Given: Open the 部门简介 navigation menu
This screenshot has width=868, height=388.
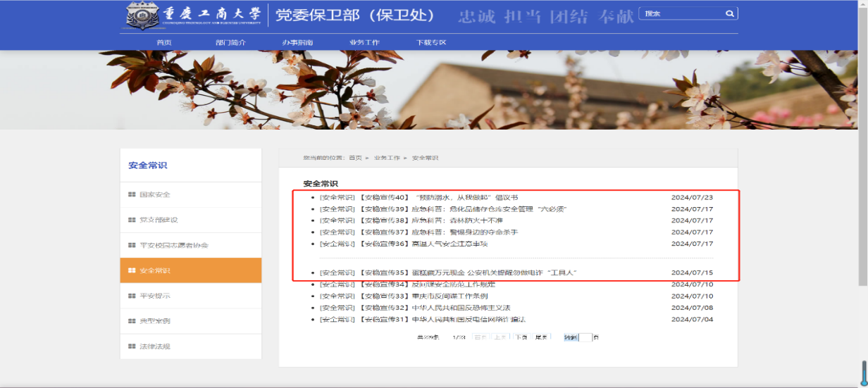Looking at the screenshot, I should click(x=230, y=42).
